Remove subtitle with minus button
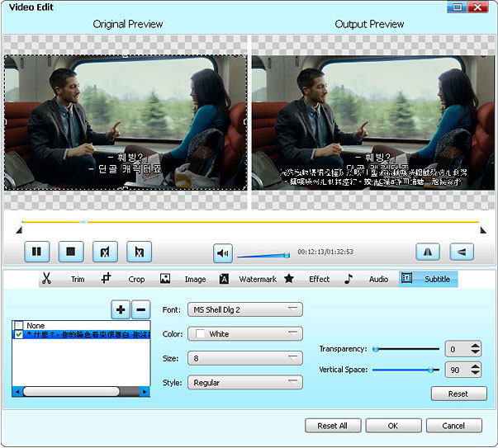498x448 pixels. point(141,309)
